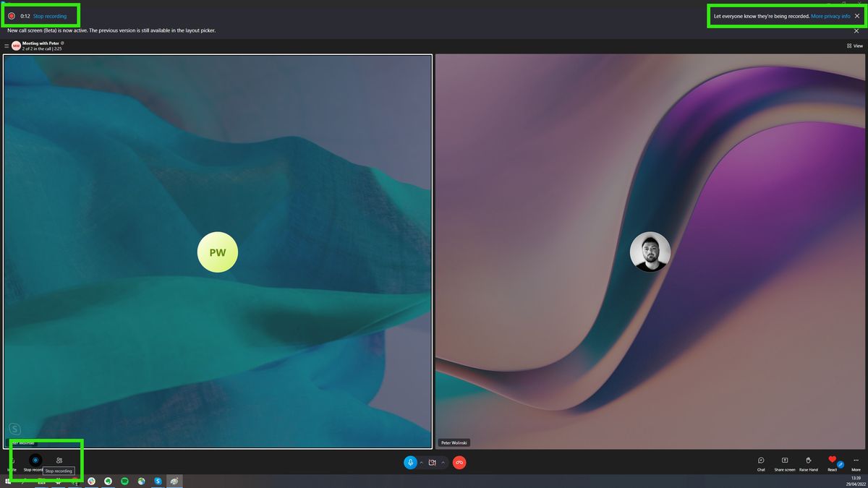This screenshot has width=868, height=488.
Task: Open Skype from the taskbar
Action: 158,479
